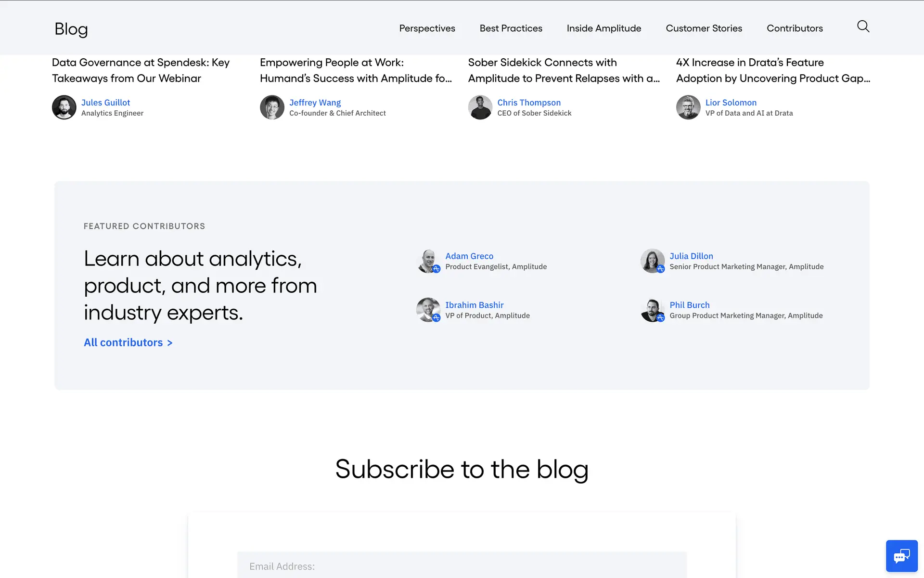Open Jeffrey Wang's author link
The image size is (924, 578).
tap(315, 103)
